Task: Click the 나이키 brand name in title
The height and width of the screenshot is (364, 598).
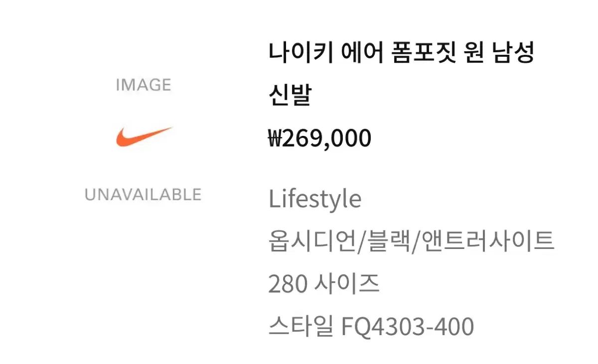Action: pyautogui.click(x=300, y=53)
